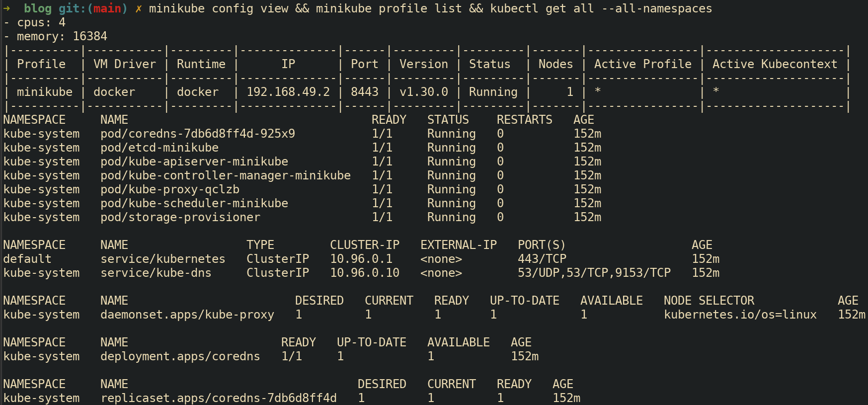Click the port number 8443

(365, 92)
